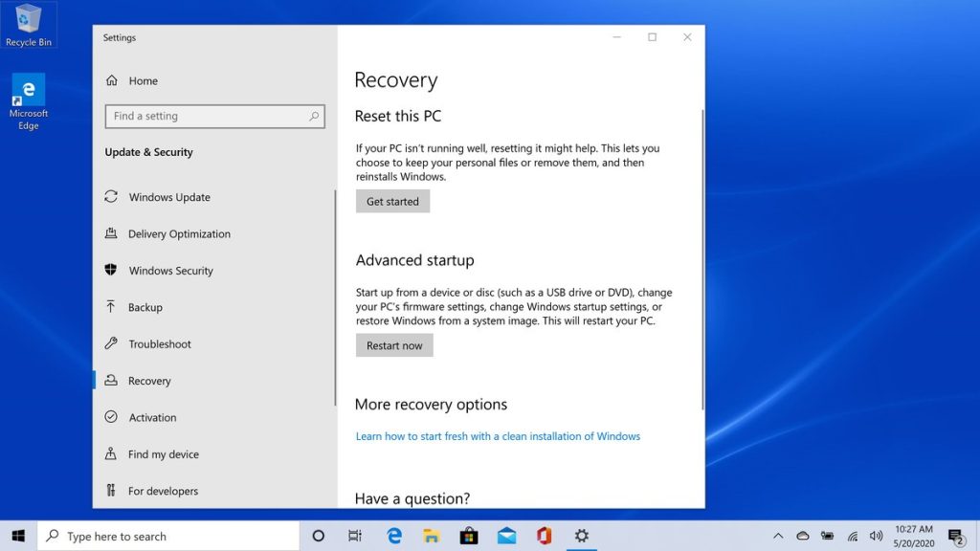This screenshot has height=551, width=980.
Task: Open Windows Security from the sidebar
Action: tap(112, 271)
